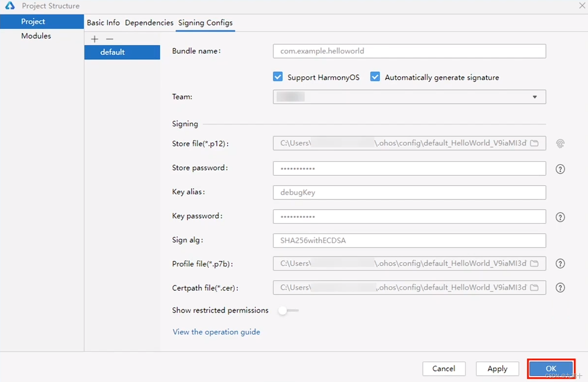
Task: Remove signing config with the minus icon
Action: (x=110, y=39)
